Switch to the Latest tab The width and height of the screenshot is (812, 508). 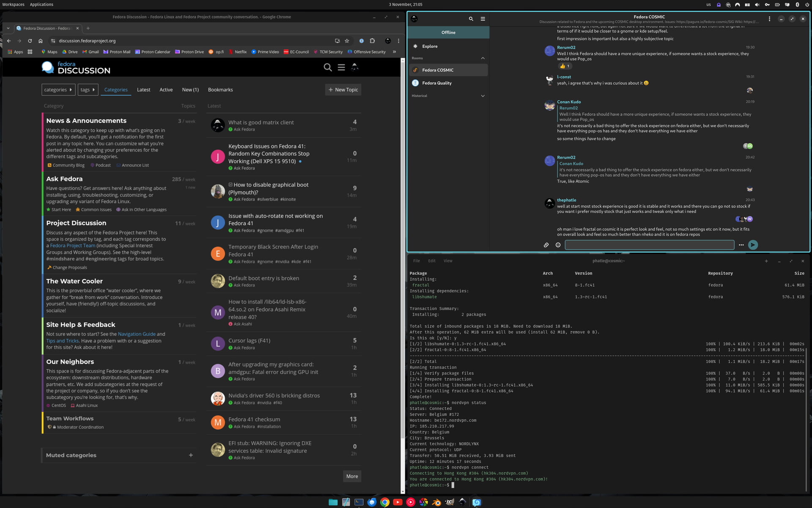click(143, 90)
